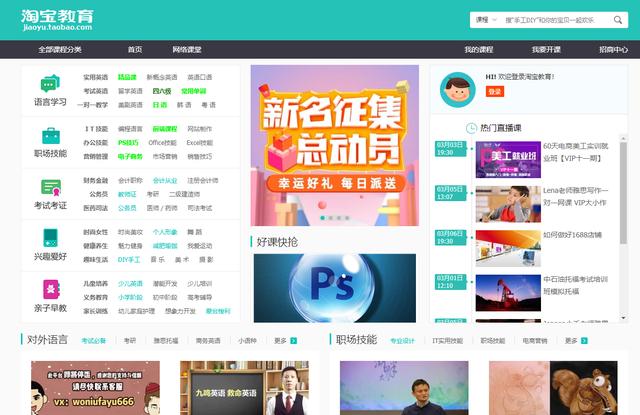Open the Lena老师雅思写作 course thumbnail

[508, 204]
